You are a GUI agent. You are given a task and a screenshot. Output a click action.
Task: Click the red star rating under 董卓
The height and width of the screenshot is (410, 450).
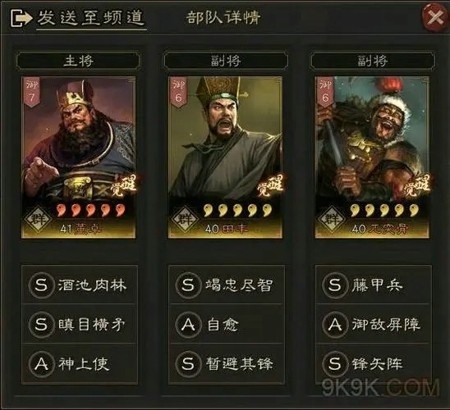tap(91, 210)
